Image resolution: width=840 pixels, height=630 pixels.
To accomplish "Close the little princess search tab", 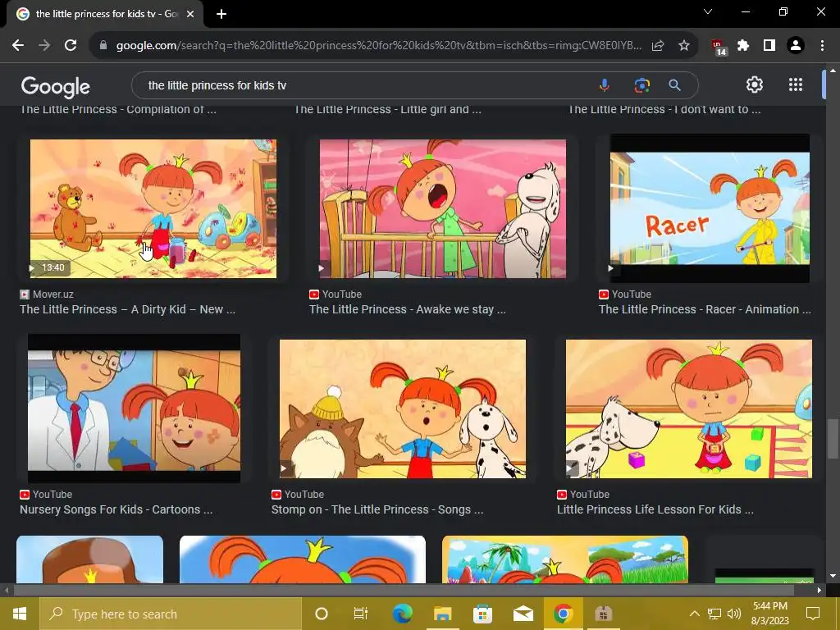I will pyautogui.click(x=190, y=14).
